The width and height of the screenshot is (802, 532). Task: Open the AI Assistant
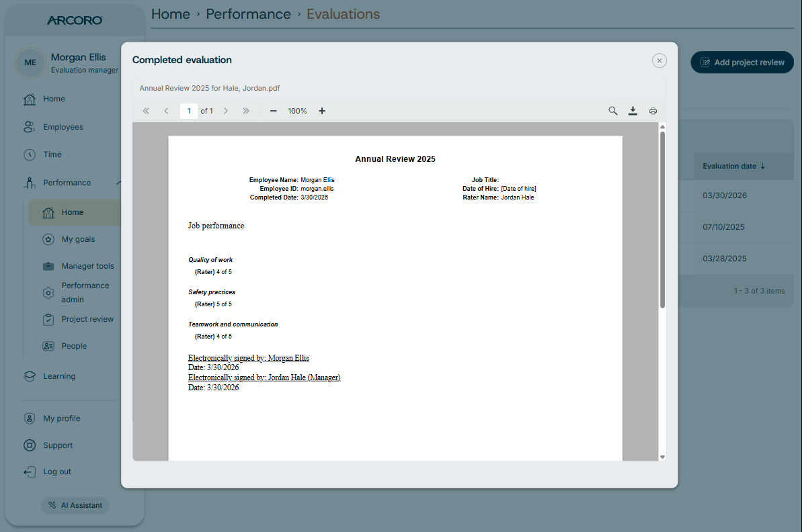75,505
